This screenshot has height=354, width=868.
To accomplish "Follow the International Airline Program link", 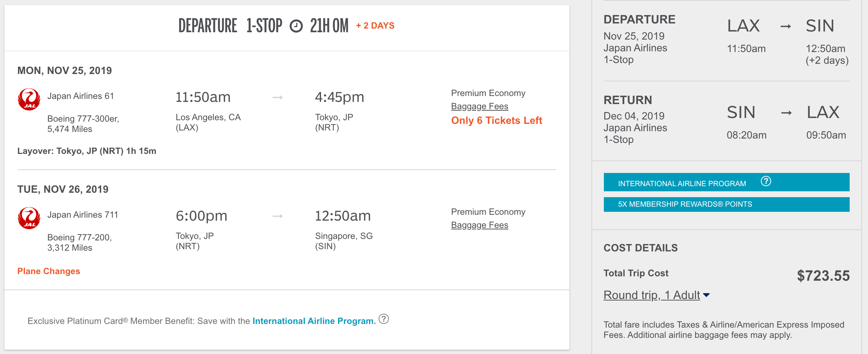I will click(x=314, y=321).
